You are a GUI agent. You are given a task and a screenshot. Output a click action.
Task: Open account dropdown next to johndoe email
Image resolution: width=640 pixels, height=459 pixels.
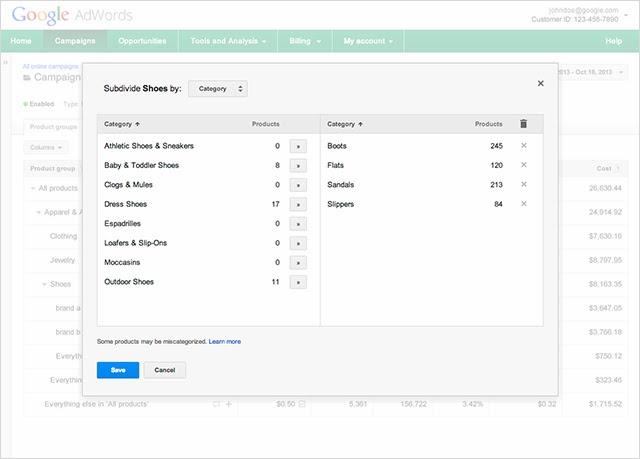[x=626, y=15]
